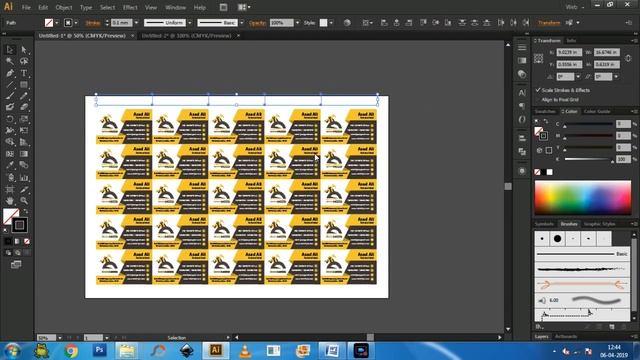Open the Opacity value dropdown

(297, 23)
